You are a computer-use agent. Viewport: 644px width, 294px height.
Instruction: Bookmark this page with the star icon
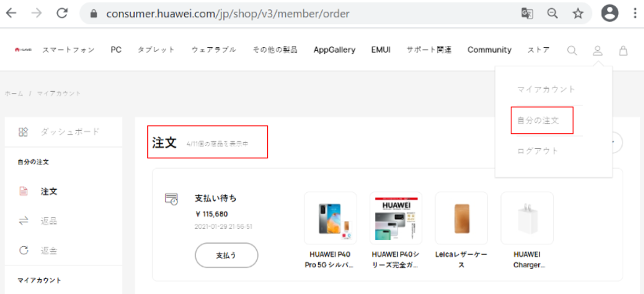578,14
